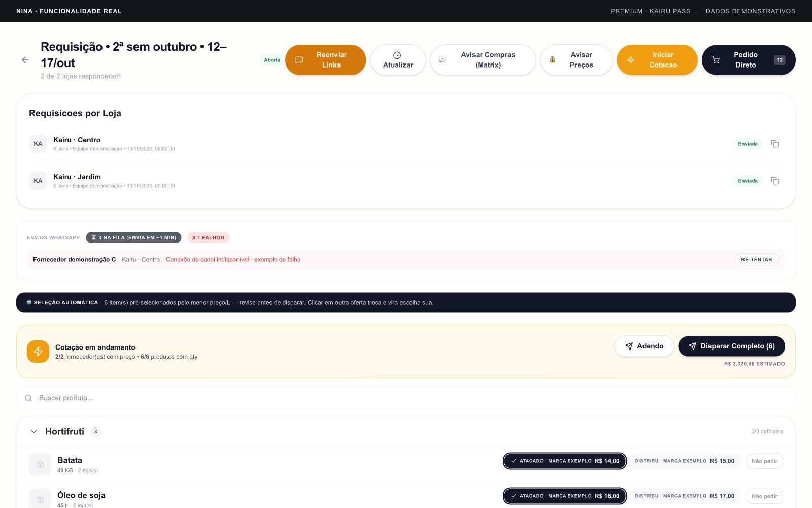Copy link icon for Kairu · Centro
The image size is (812, 508).
tap(775, 144)
